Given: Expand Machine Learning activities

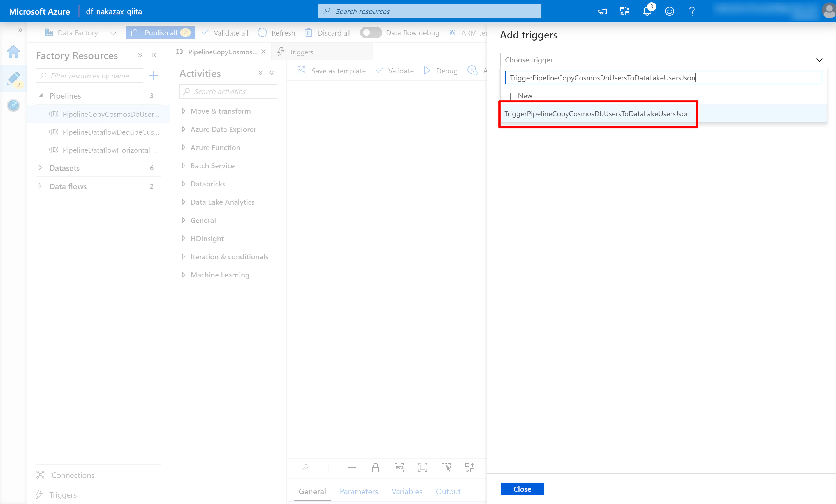Looking at the screenshot, I should [x=183, y=275].
